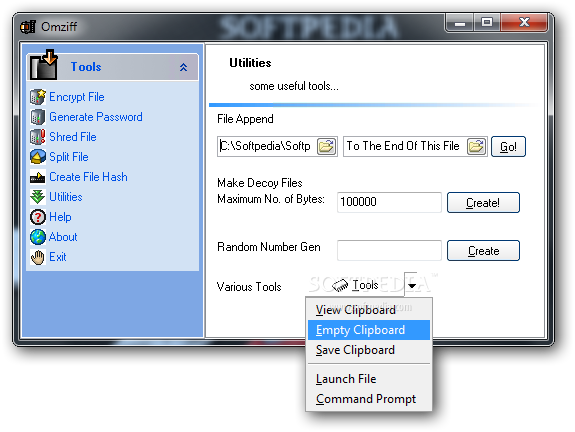
Task: Browse for source file using folder icon
Action: 326,146
